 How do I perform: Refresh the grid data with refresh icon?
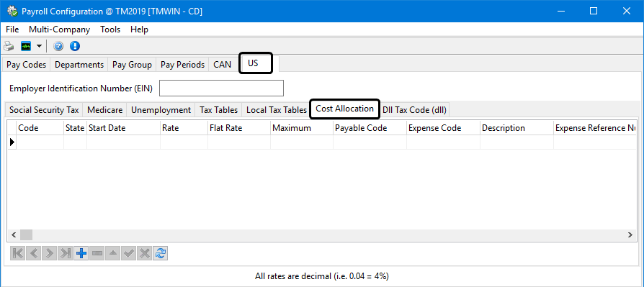click(160, 254)
